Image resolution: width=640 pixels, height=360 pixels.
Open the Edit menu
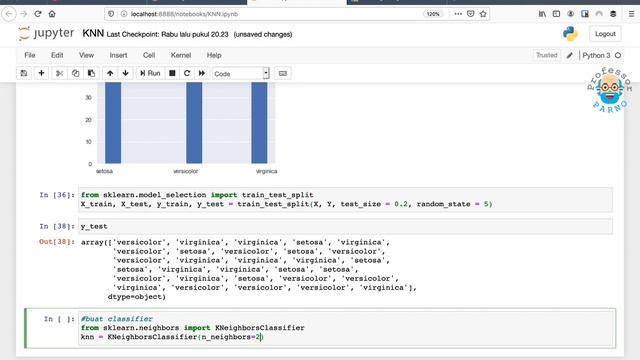point(57,55)
